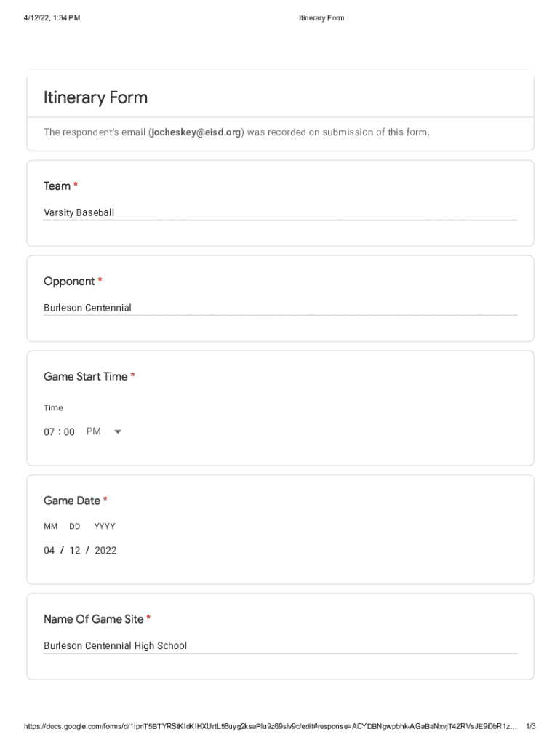Click the PM time period selector
Screen dimensions: 560x745
coord(93,432)
